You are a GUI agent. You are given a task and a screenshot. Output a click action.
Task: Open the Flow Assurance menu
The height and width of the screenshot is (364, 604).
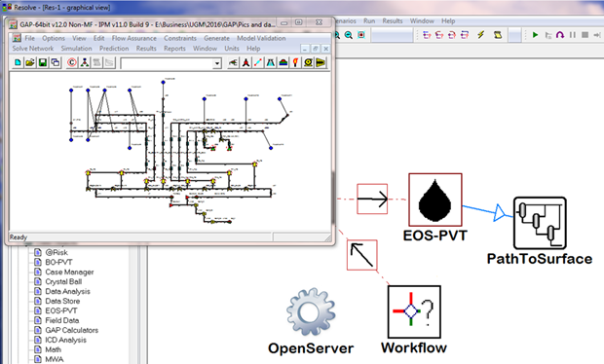[x=134, y=38]
